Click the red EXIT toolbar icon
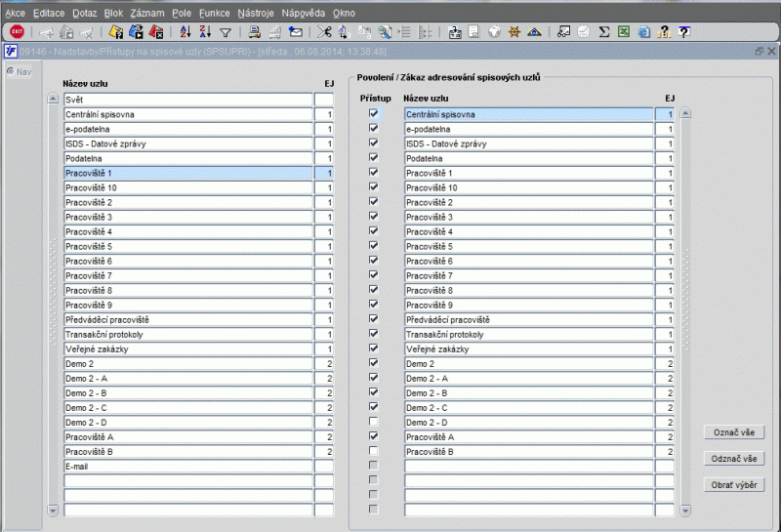Image resolution: width=781 pixels, height=532 pixels. click(16, 32)
